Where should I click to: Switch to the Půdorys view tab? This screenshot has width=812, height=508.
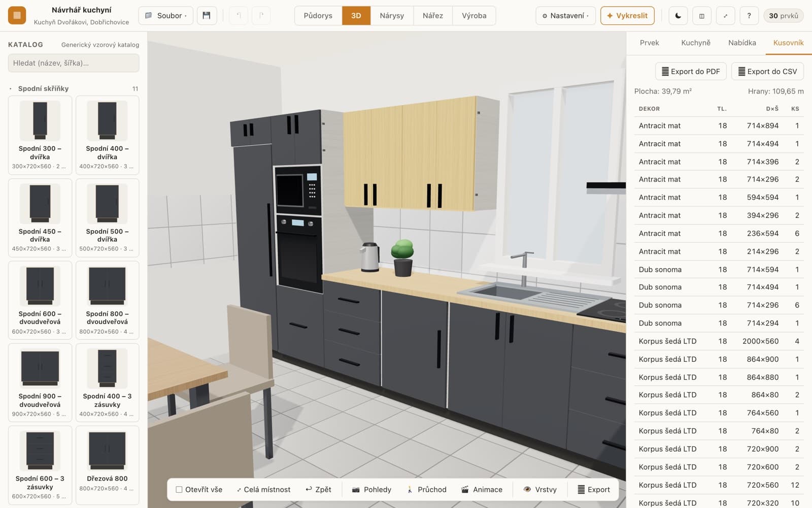[318, 16]
